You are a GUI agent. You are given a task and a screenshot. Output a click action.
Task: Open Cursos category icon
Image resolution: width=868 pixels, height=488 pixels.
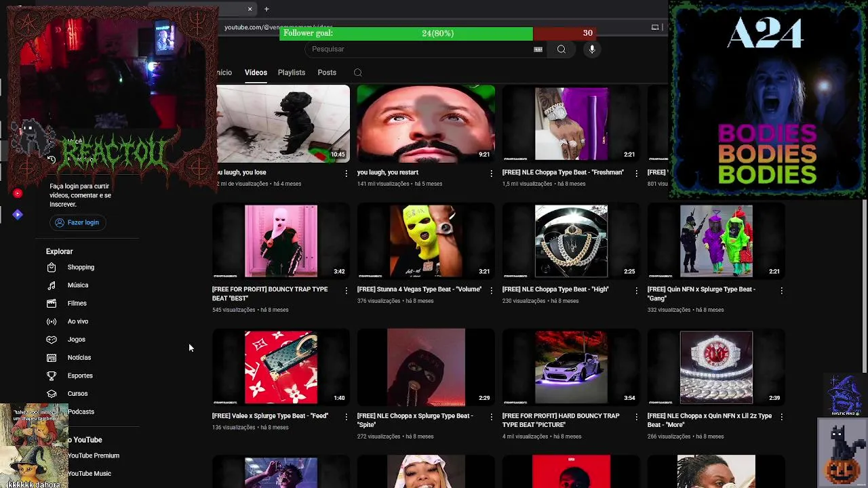[52, 393]
